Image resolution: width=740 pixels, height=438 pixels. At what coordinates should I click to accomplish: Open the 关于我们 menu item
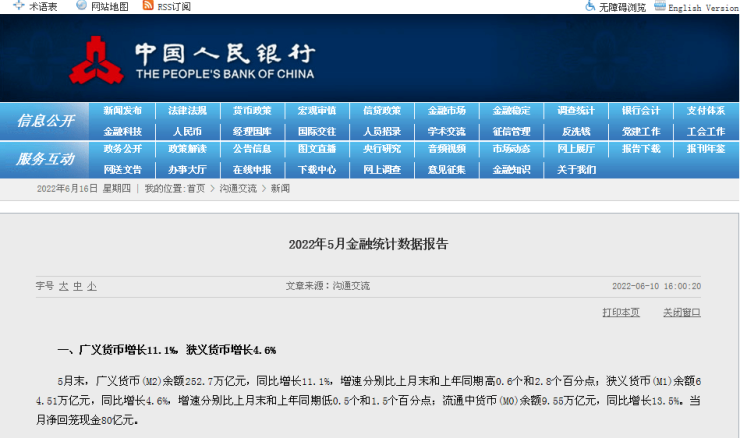click(x=576, y=169)
